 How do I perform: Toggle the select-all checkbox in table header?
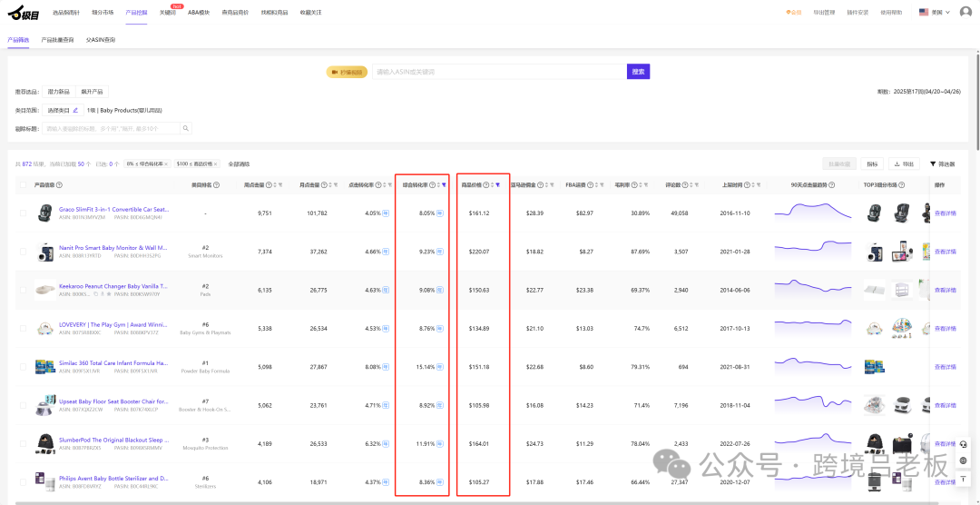pos(23,185)
